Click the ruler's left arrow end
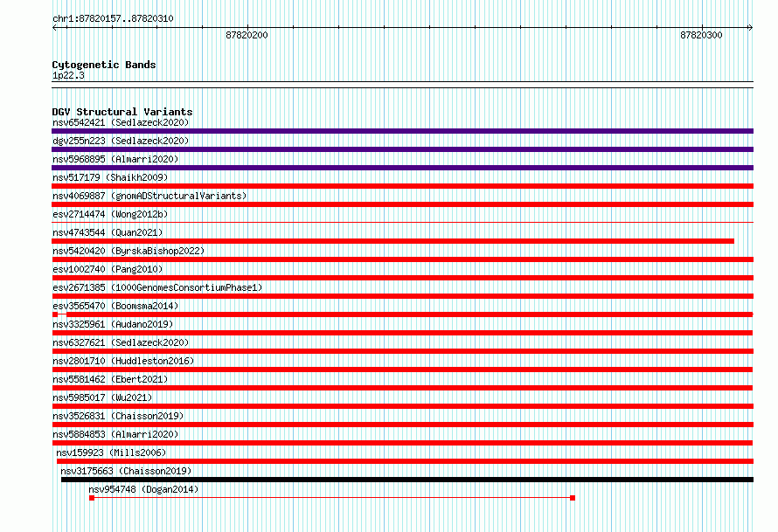The height and width of the screenshot is (532, 778). (54, 27)
